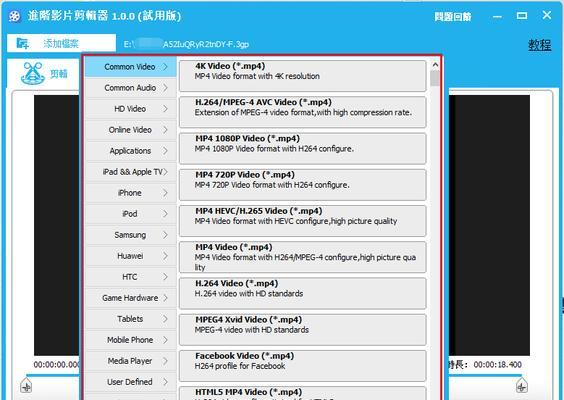Viewport: 564px width, 400px height.
Task: Click the format list scrollbar thumb
Action: (x=435, y=78)
